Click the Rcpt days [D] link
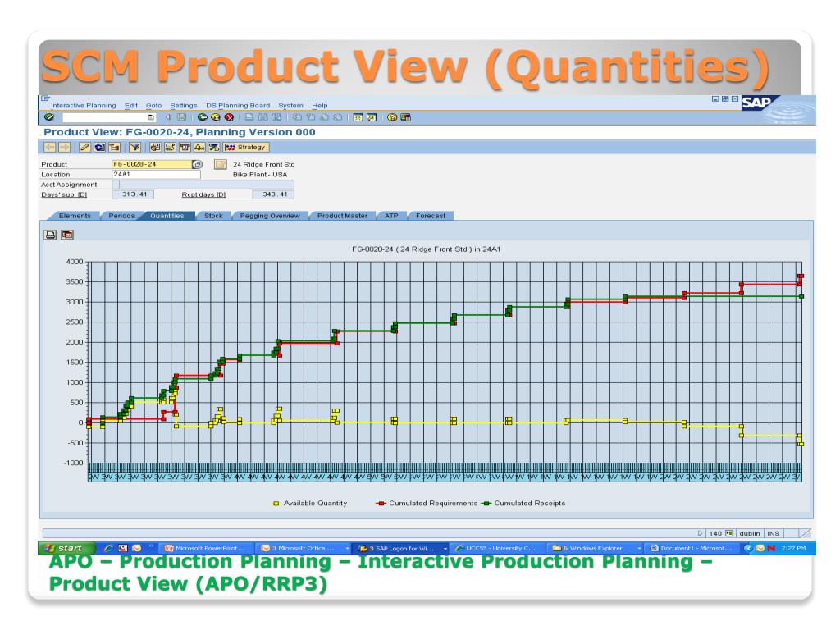 tap(203, 194)
